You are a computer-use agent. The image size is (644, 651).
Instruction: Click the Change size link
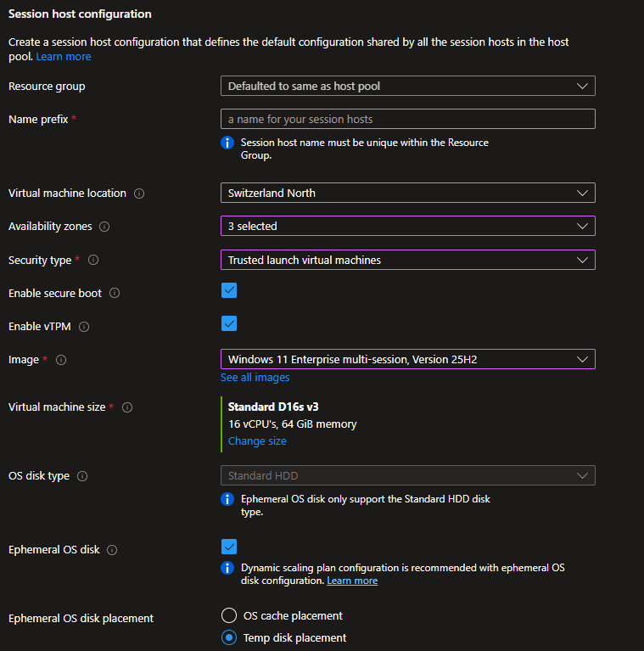[x=257, y=441]
